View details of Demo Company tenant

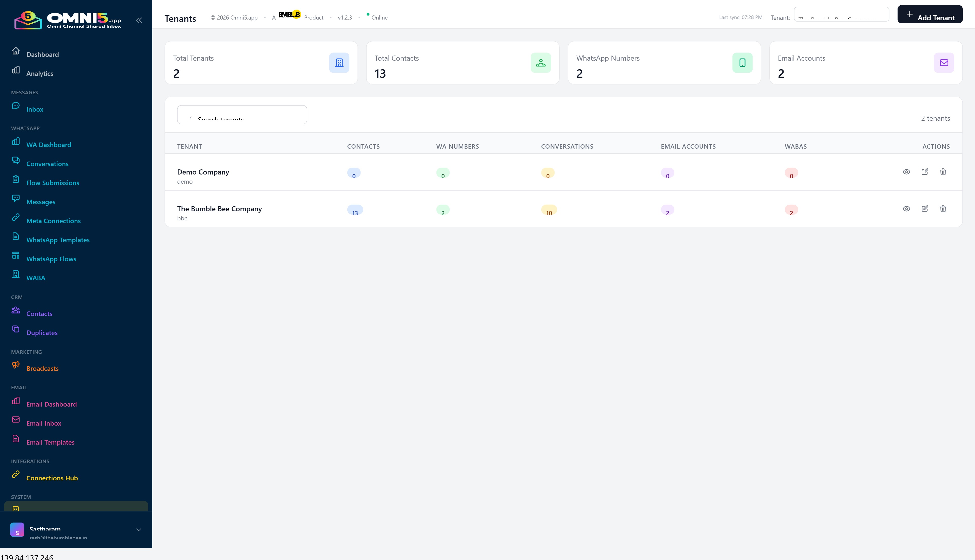click(907, 172)
